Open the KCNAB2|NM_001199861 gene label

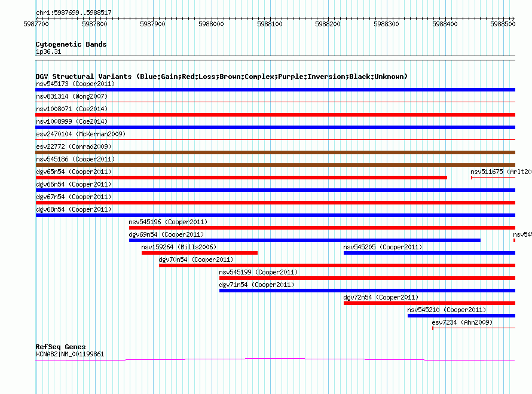click(70, 355)
